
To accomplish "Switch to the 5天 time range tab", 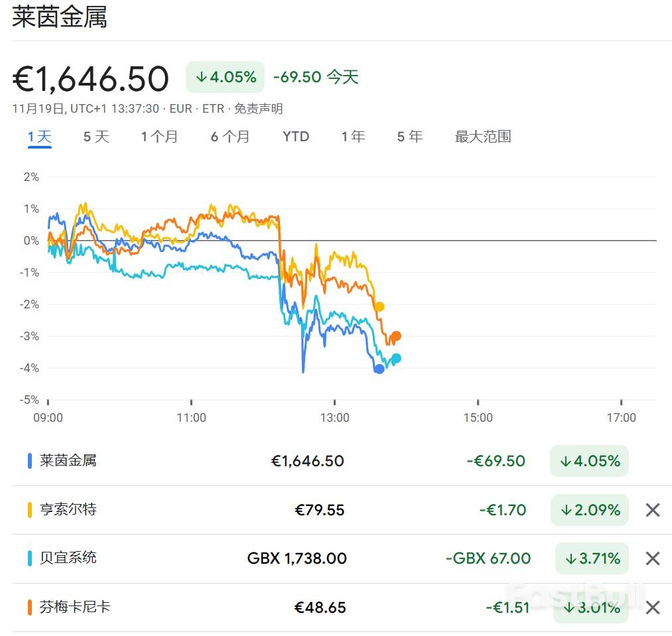I will [x=96, y=137].
